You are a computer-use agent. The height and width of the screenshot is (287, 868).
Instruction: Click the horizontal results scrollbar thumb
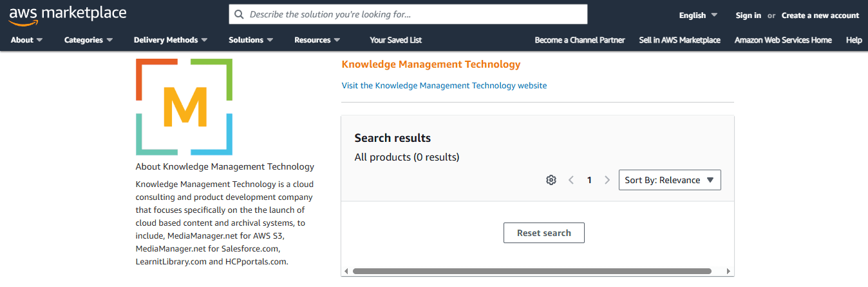point(532,272)
